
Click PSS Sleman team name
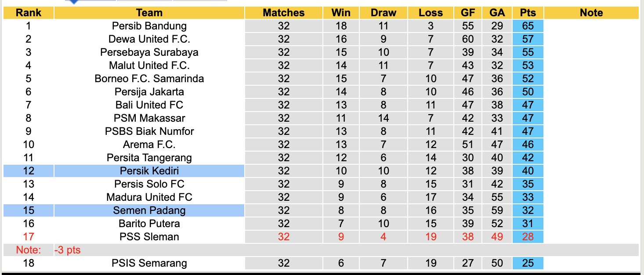[x=149, y=237]
